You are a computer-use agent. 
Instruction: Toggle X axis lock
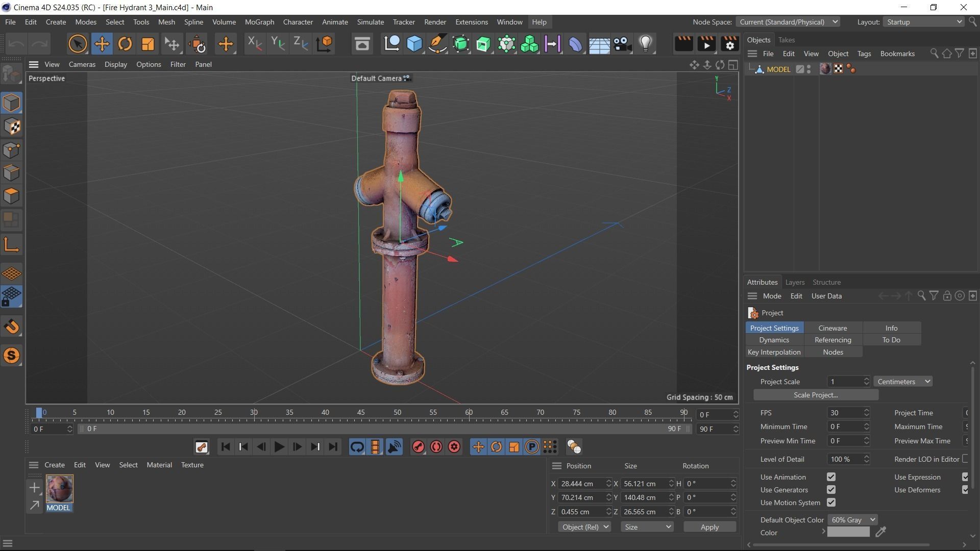click(254, 44)
